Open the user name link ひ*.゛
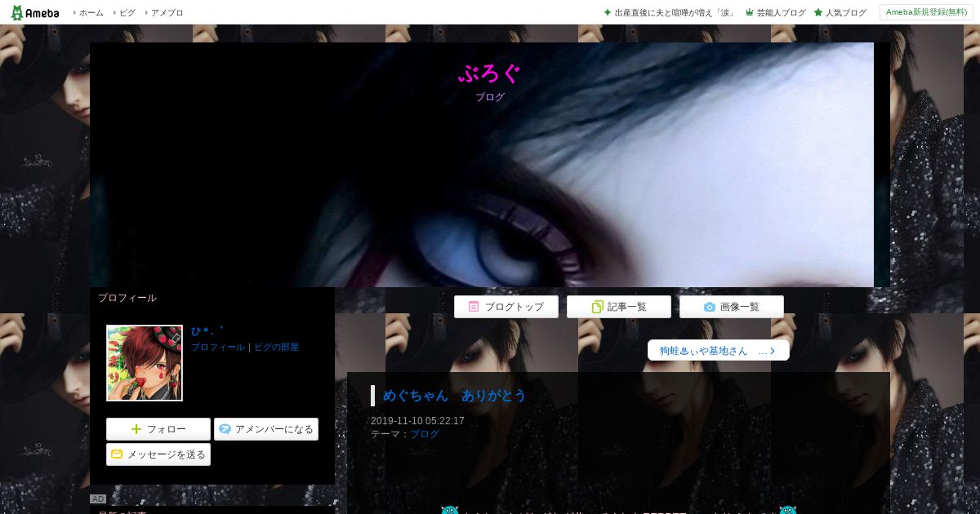Viewport: 980px width, 514px height. [x=207, y=331]
